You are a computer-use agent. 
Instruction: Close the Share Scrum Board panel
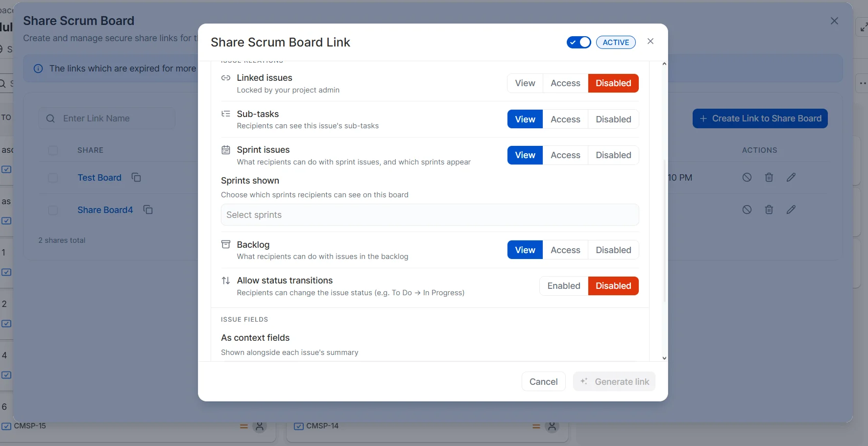(x=834, y=21)
